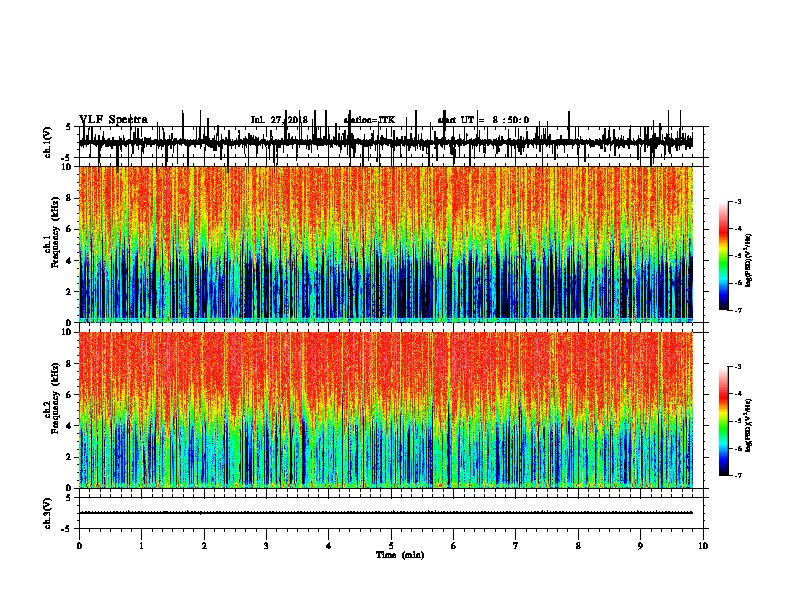This screenshot has width=792, height=612.
Task: Click the ch.2 spectrogram color scale bar
Action: coord(723,421)
